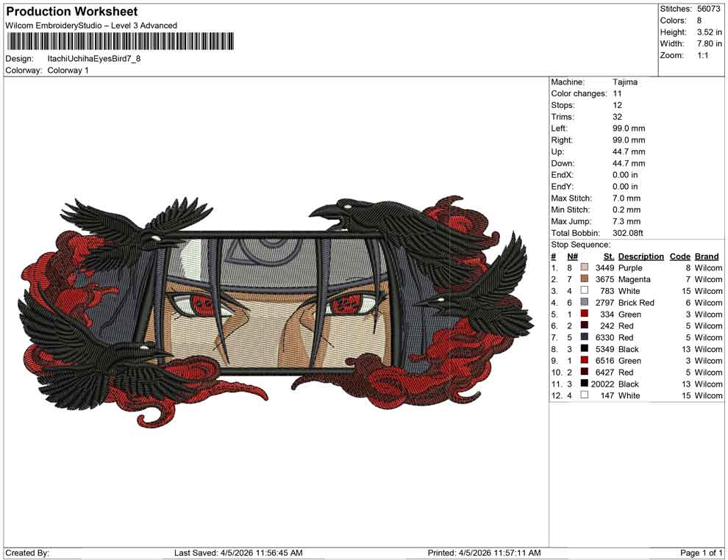Screen dimensions: 728x560
Task: Click the Stitches value 56073
Action: pos(708,9)
